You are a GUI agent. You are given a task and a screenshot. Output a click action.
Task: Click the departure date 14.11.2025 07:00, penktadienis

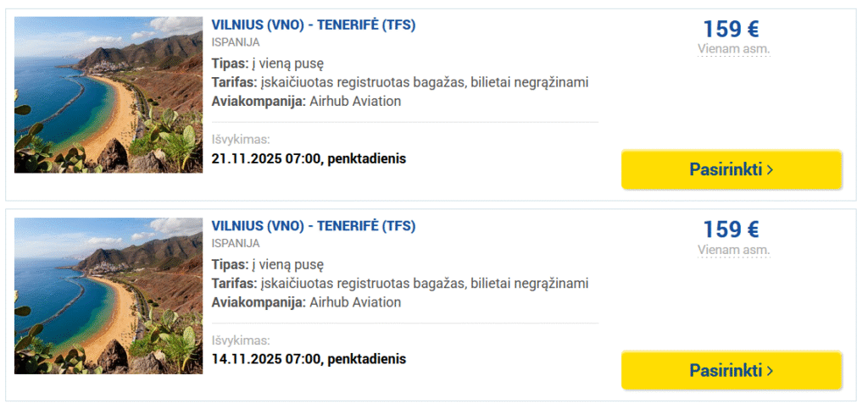[309, 359]
